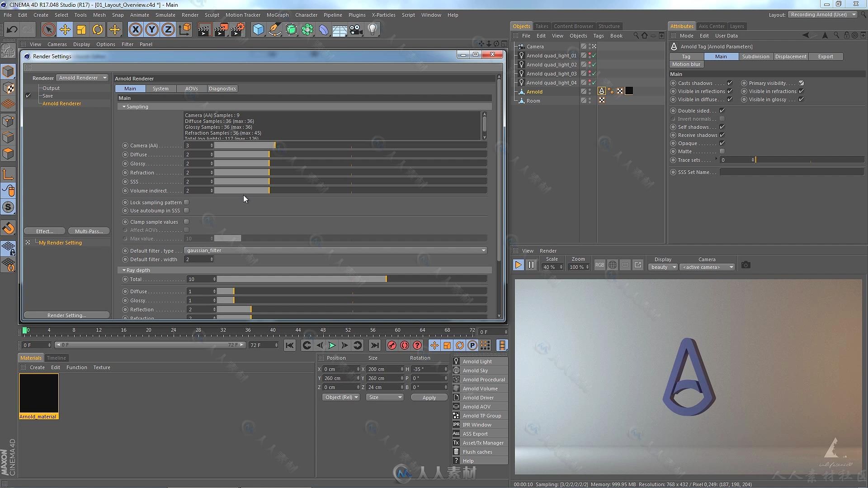The height and width of the screenshot is (488, 868).
Task: Go to start of timeline
Action: tap(290, 346)
